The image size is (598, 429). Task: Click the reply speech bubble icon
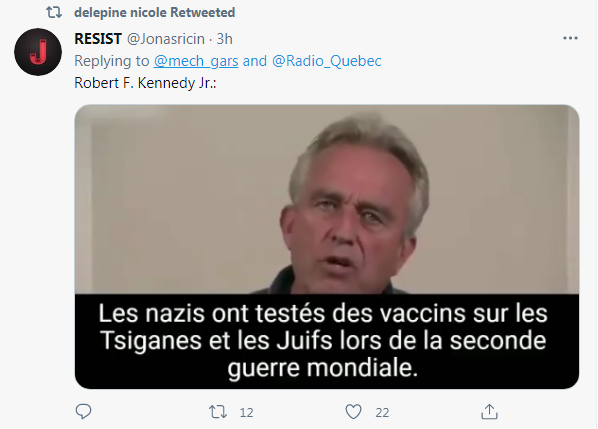(x=84, y=412)
